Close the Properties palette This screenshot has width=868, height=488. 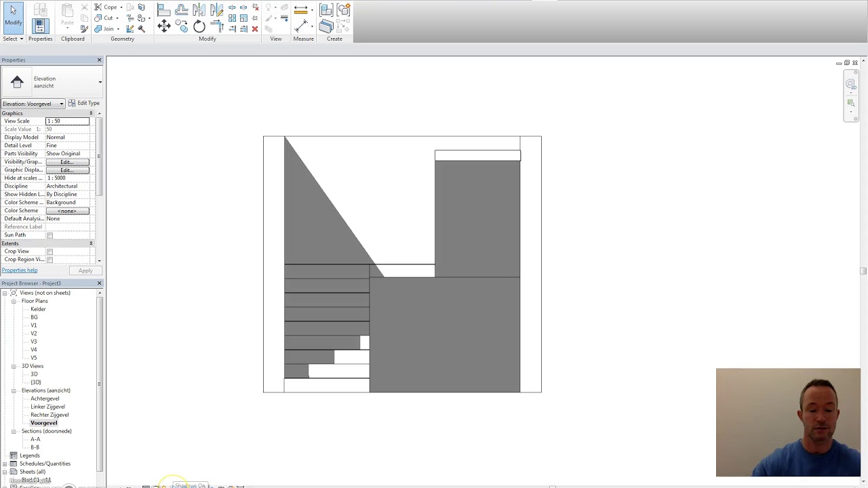(99, 60)
